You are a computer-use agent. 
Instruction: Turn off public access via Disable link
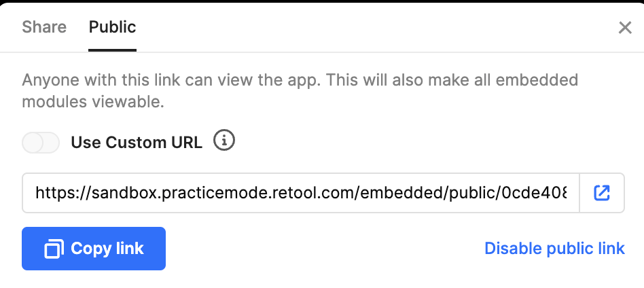pos(554,249)
